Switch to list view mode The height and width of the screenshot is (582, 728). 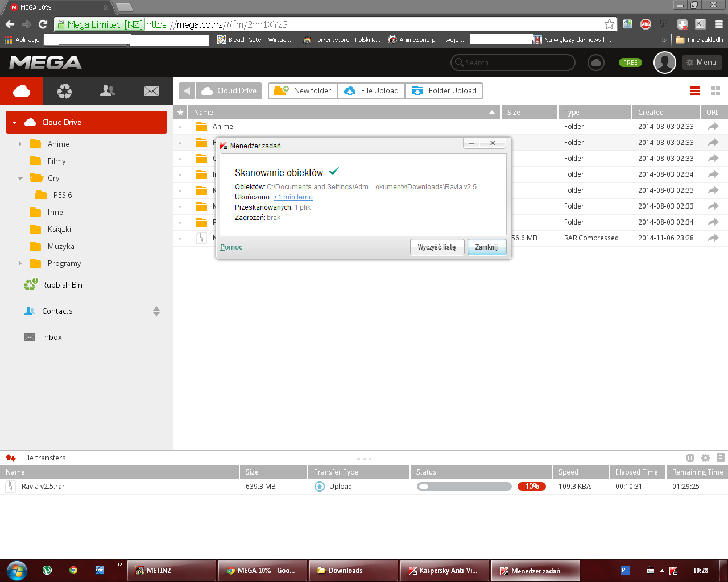[695, 91]
